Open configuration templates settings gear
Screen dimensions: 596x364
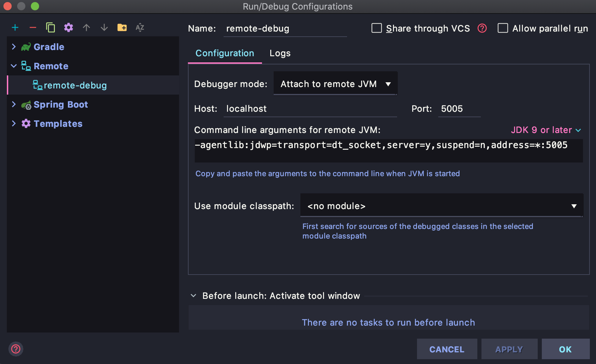tap(69, 28)
